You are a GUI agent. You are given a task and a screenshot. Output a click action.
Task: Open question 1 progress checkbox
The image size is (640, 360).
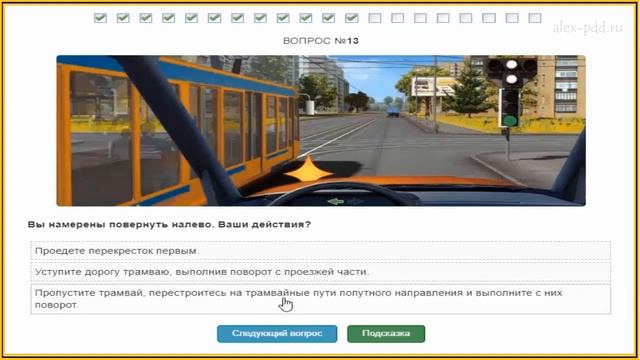[x=100, y=18]
